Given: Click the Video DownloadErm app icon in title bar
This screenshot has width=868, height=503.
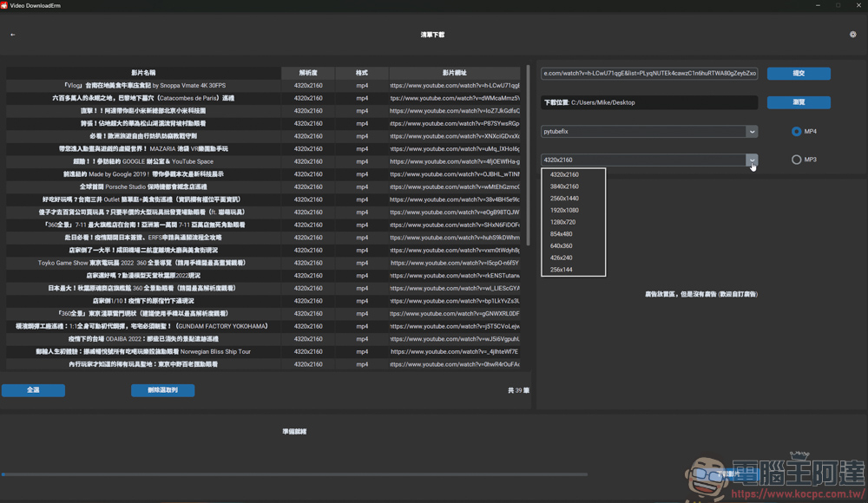Looking at the screenshot, I should tap(4, 5).
